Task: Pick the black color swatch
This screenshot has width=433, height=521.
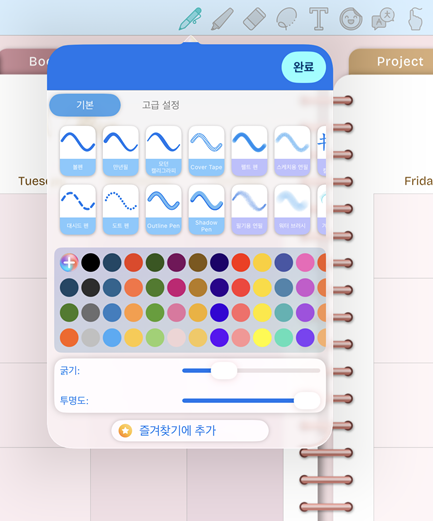Action: click(x=91, y=262)
